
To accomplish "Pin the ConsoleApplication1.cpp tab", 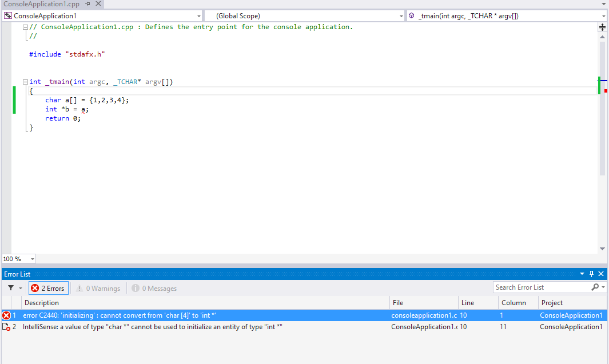I will [88, 4].
